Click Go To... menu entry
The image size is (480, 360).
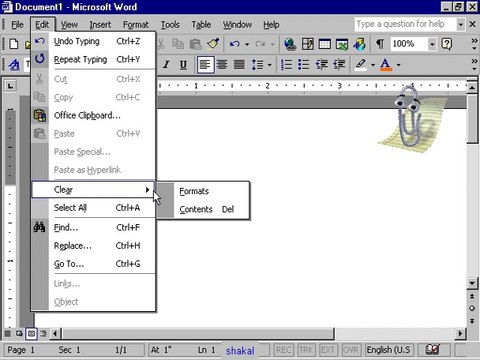click(93, 264)
